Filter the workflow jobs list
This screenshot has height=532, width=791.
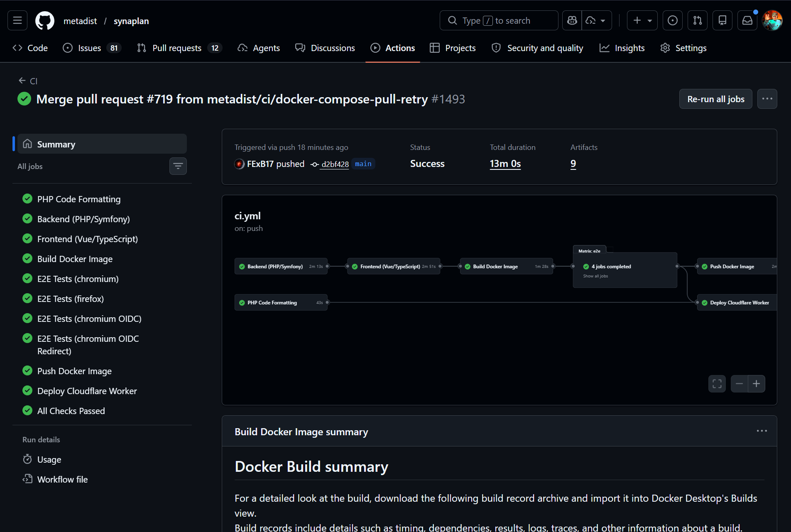tap(178, 166)
